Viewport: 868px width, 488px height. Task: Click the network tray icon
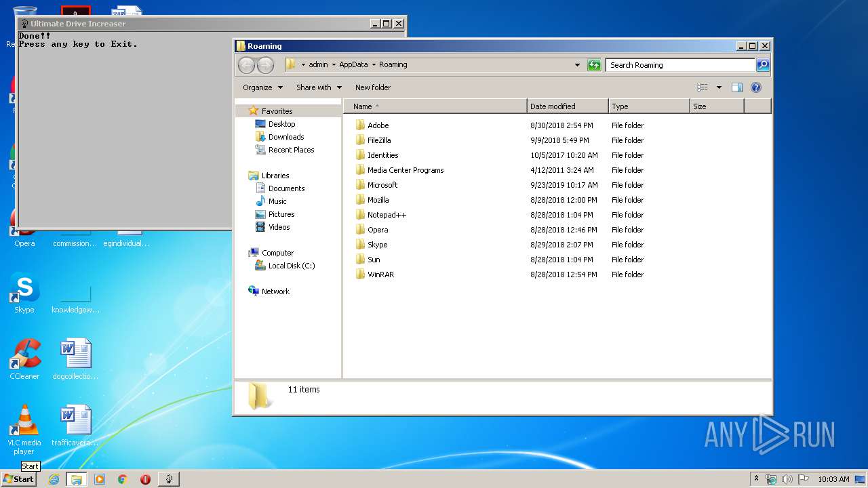(x=771, y=479)
